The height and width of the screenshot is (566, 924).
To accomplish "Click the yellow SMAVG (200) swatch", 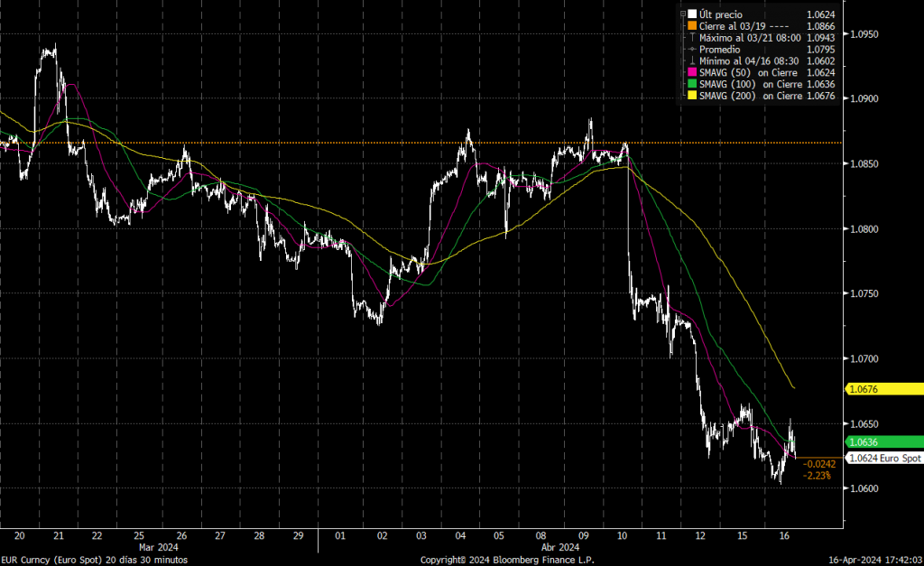I will coord(691,96).
